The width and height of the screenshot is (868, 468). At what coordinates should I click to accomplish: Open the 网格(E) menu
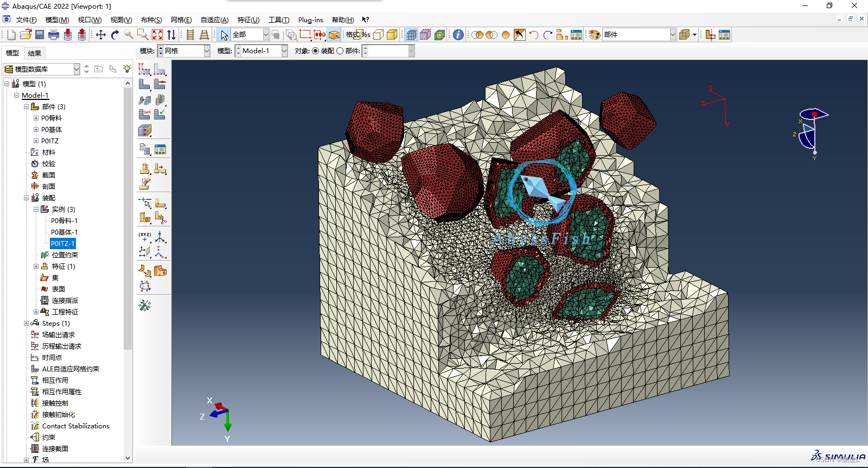click(181, 20)
